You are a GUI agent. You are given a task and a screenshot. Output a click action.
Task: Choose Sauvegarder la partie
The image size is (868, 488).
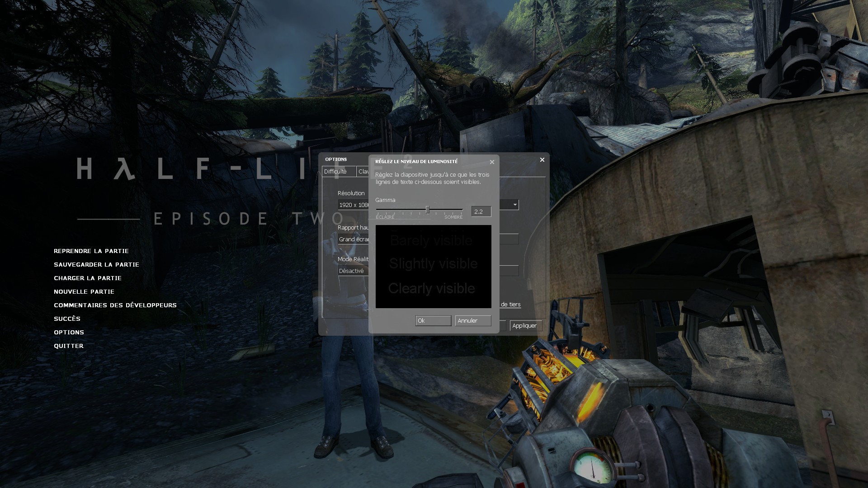click(96, 265)
